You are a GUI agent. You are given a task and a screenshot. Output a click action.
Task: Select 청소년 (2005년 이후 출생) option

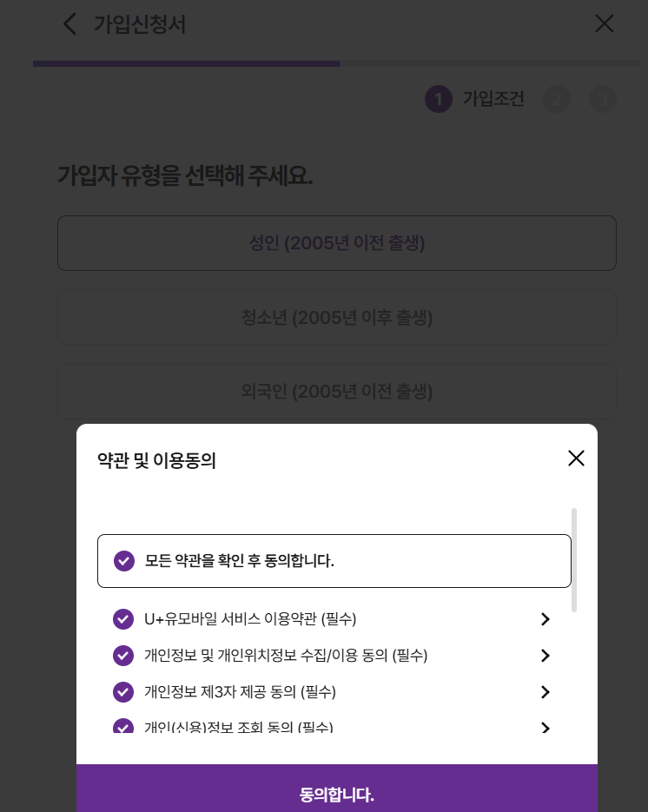coord(337,317)
